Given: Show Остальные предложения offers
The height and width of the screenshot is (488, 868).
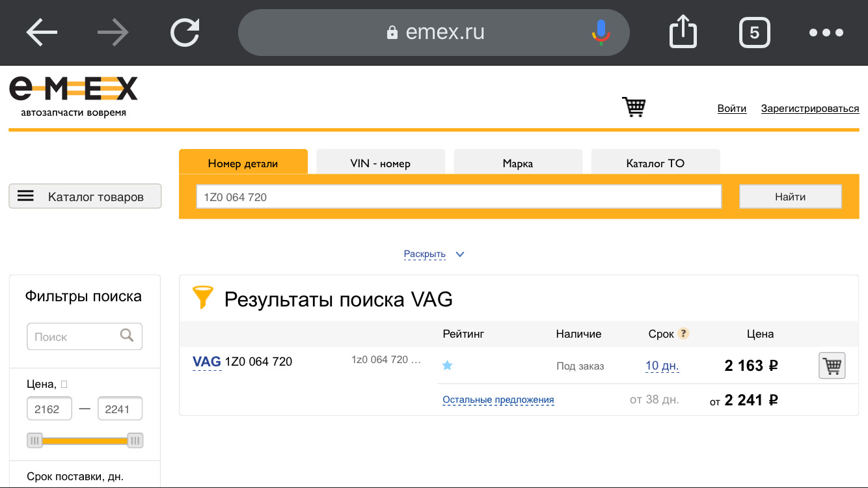Looking at the screenshot, I should (x=498, y=400).
